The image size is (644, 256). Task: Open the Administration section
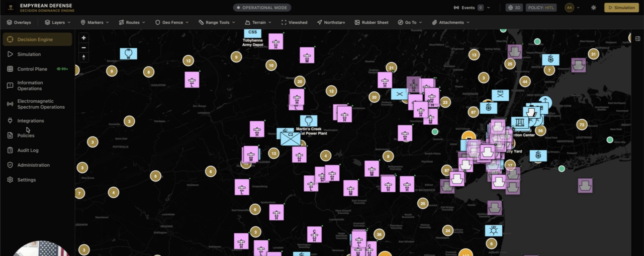click(33, 165)
